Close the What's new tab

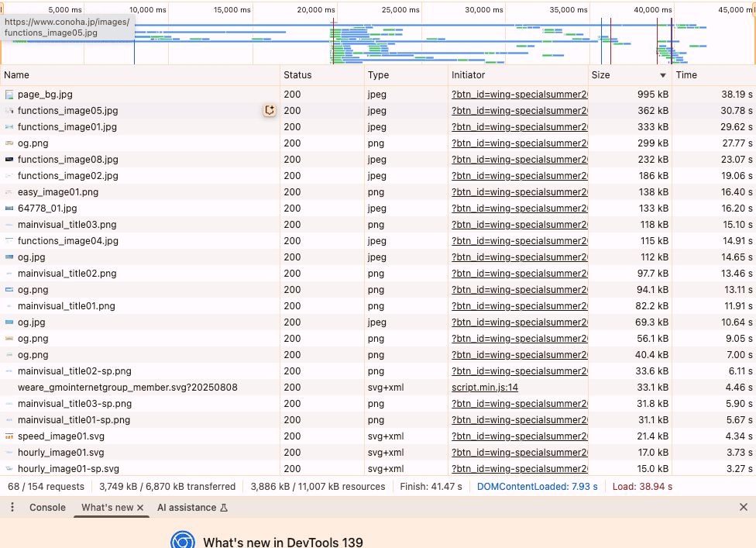tap(140, 508)
